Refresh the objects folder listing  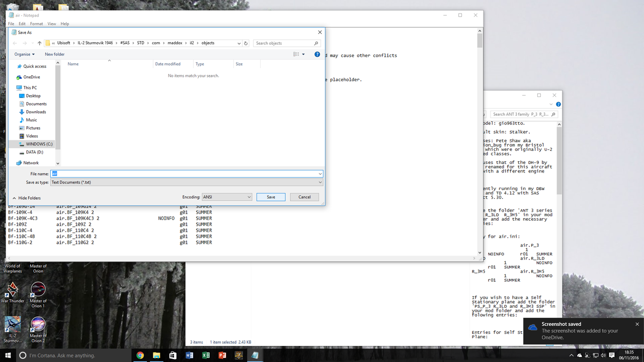tap(246, 43)
